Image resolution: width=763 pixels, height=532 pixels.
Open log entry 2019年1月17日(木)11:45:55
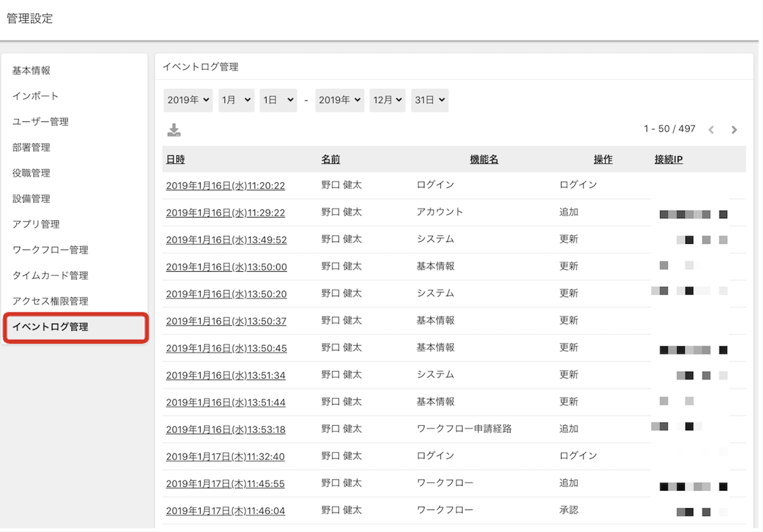[225, 483]
